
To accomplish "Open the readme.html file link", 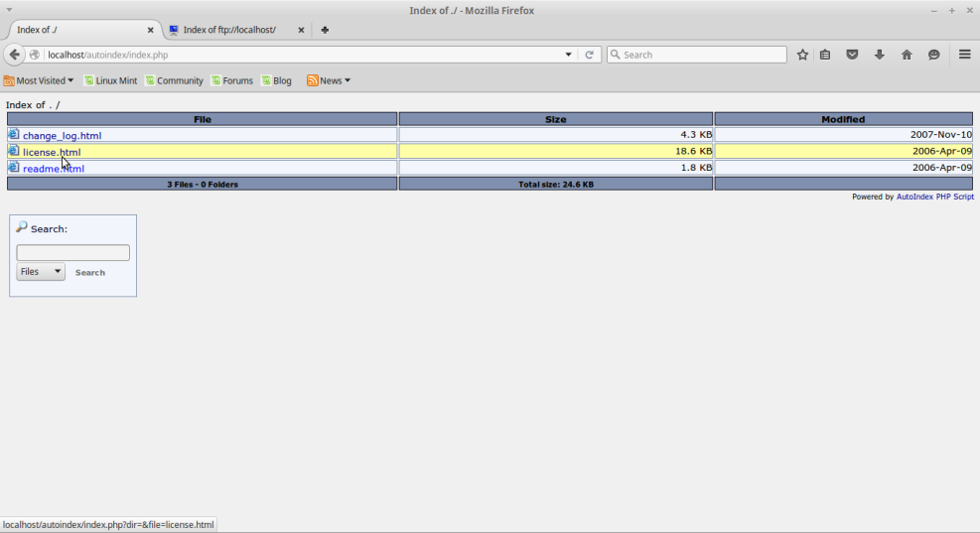I will [54, 169].
